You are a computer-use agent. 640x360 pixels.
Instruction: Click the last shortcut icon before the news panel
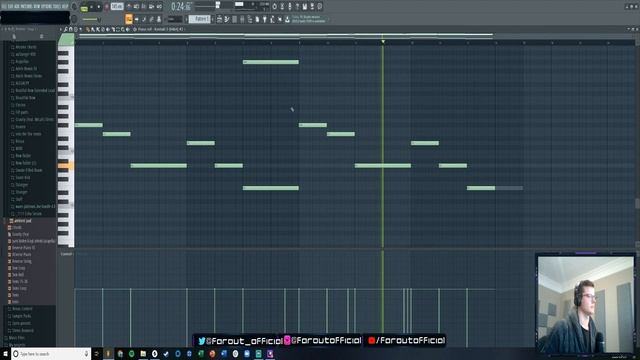(287, 19)
